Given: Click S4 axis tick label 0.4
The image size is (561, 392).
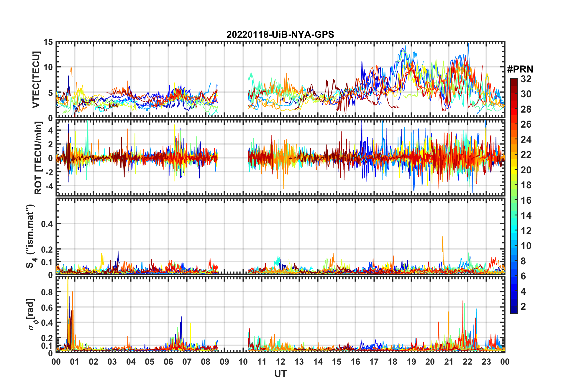Looking at the screenshot, I should [x=47, y=224].
